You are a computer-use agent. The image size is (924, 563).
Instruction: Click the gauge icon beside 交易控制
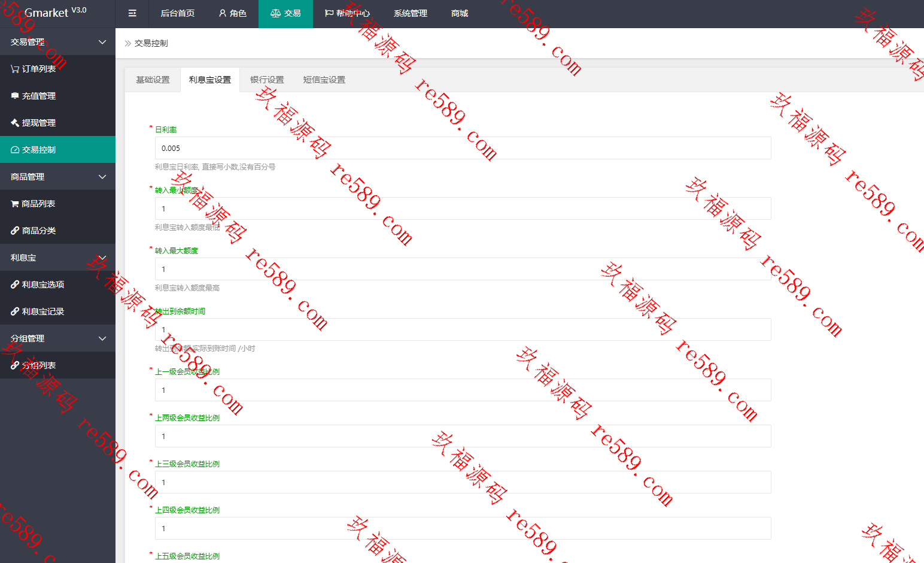15,150
